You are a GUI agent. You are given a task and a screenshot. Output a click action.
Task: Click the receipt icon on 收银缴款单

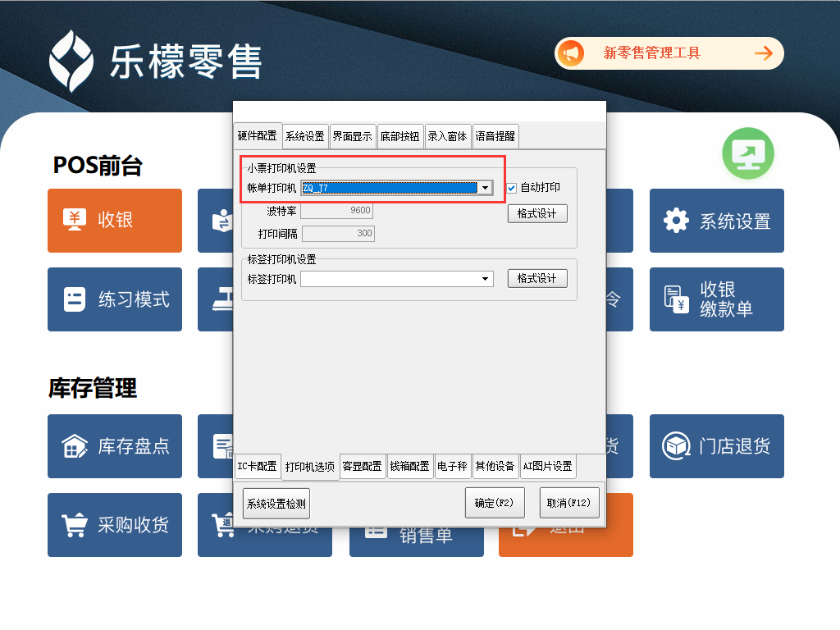point(676,299)
